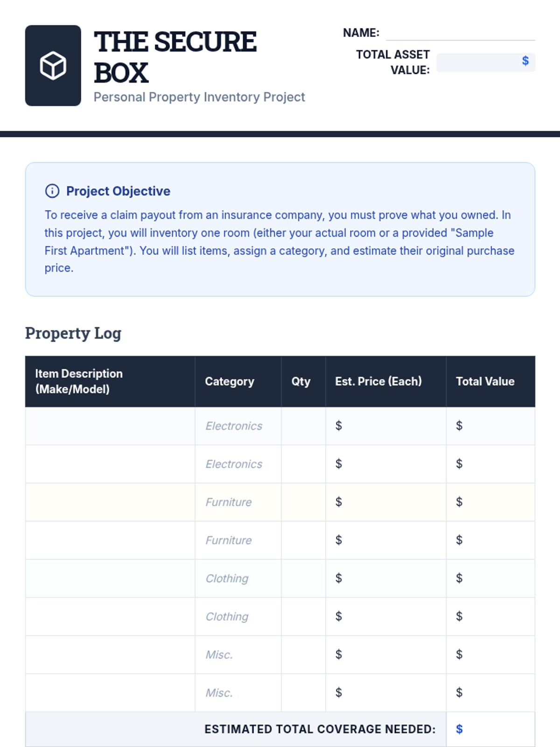Open the second Clothing category cell
Screen dimensions: 560x747
(x=238, y=617)
